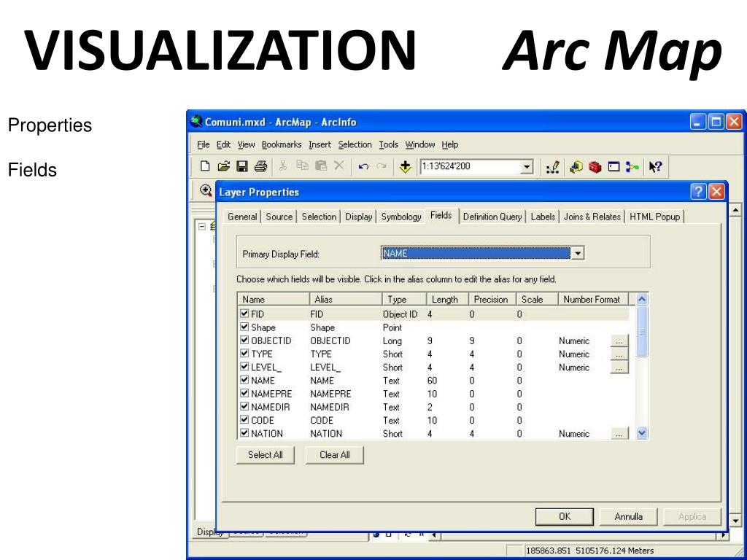Toggle the LEVEL_ field checkbox

pyautogui.click(x=244, y=367)
